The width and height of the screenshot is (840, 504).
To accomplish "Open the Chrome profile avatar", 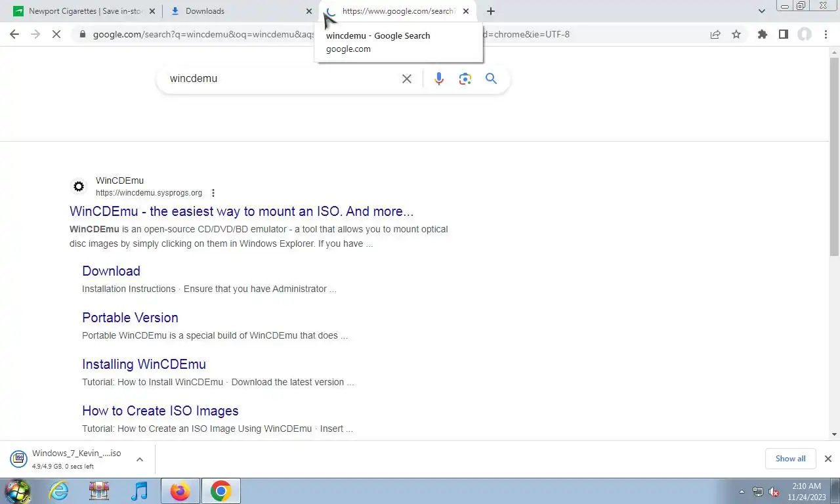I will [x=805, y=34].
